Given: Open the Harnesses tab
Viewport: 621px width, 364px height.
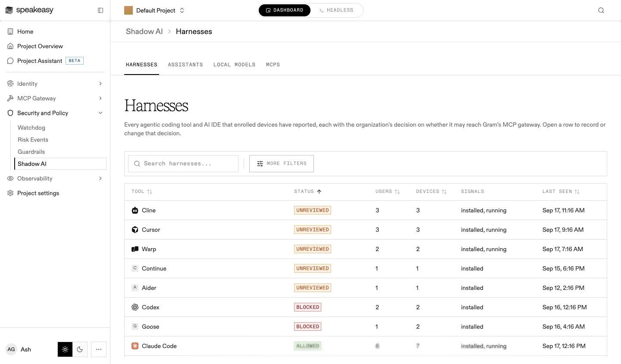Looking at the screenshot, I should pyautogui.click(x=141, y=65).
